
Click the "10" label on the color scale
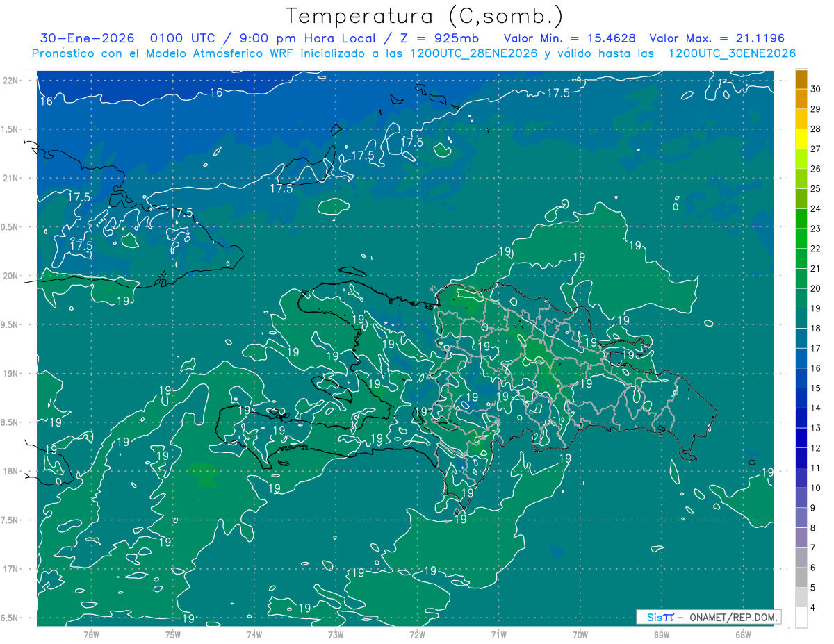(x=816, y=488)
